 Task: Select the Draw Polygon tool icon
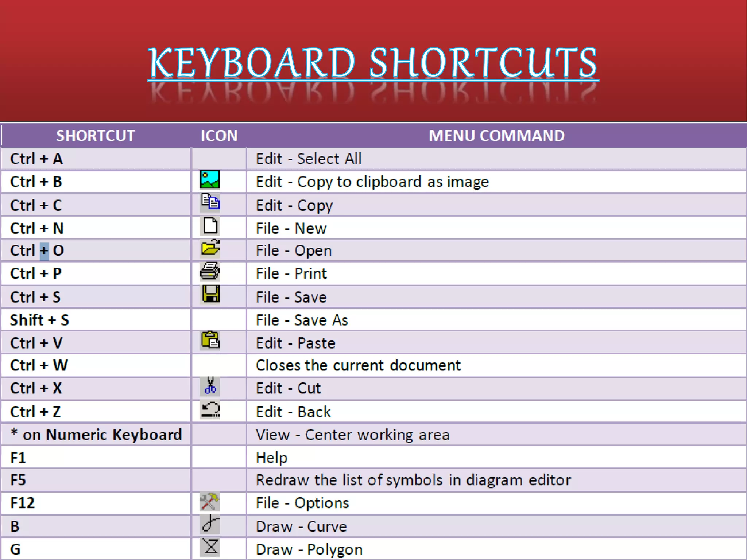(210, 547)
